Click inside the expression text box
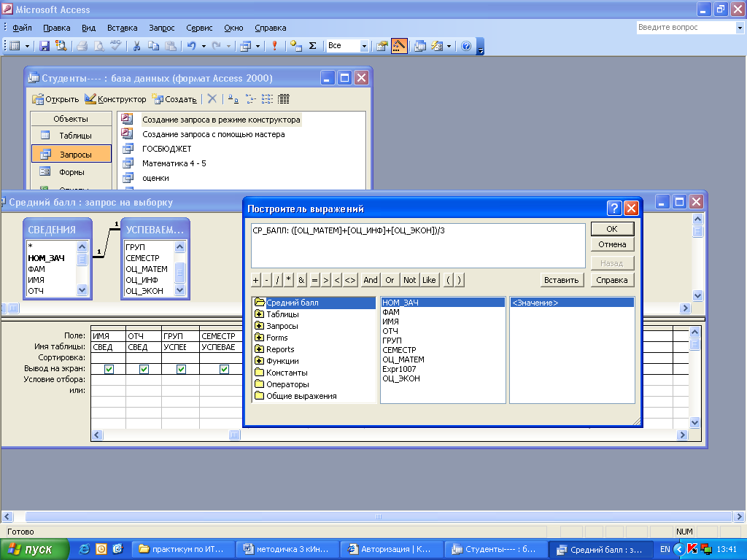 click(418, 246)
